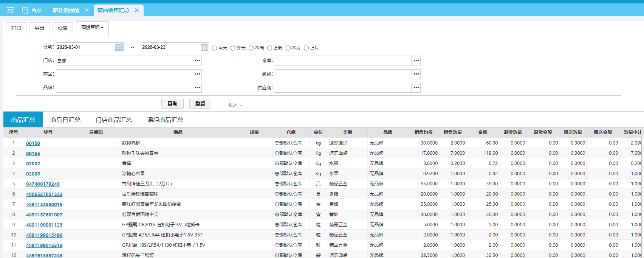Open the 供应商 picker ellipsis button
The width and height of the screenshot is (644, 258).
click(x=416, y=88)
